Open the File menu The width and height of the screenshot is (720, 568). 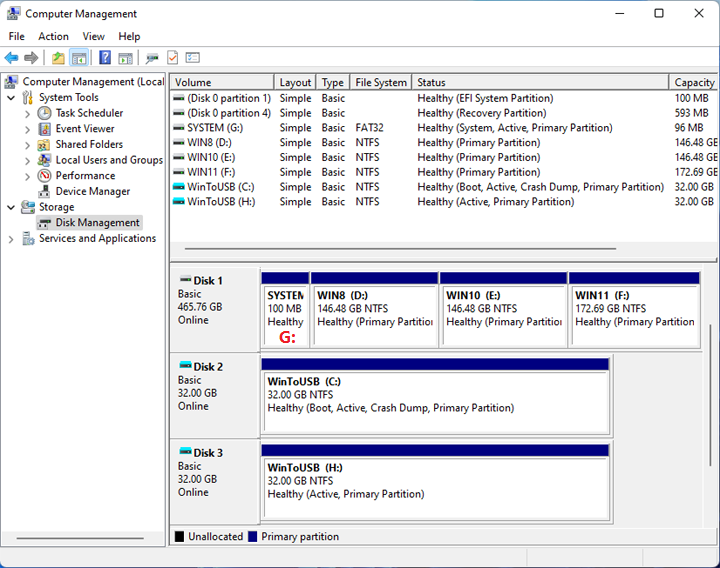point(17,36)
